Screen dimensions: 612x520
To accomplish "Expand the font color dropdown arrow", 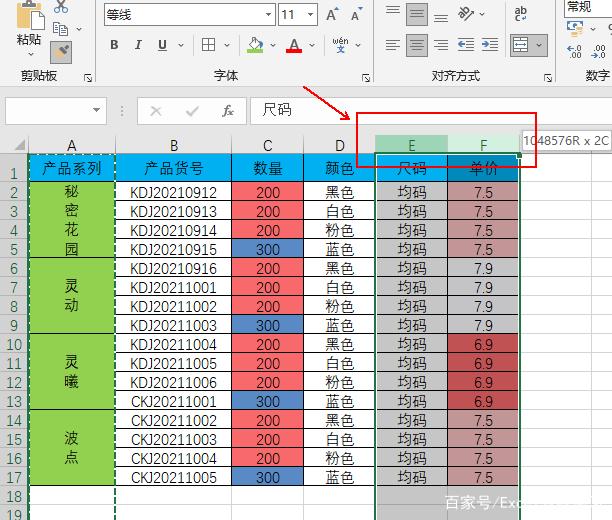I will pyautogui.click(x=312, y=45).
